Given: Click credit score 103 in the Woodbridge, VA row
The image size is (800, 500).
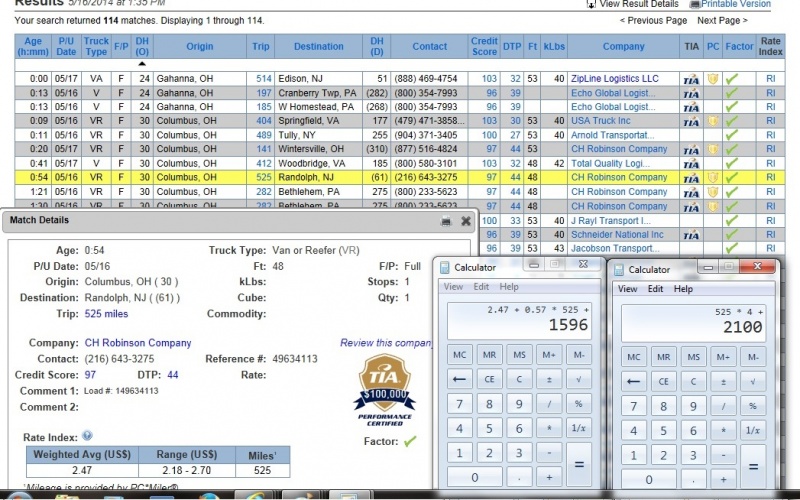Looking at the screenshot, I should (489, 164).
